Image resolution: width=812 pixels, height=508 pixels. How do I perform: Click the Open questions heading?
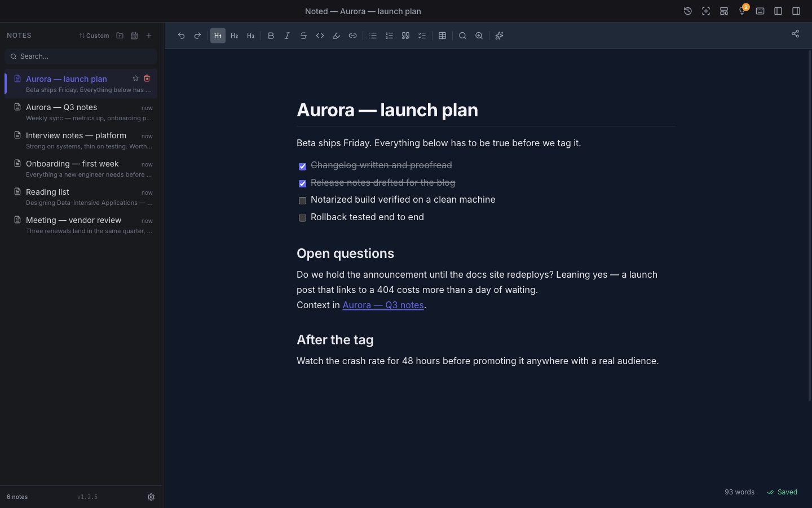[345, 253]
